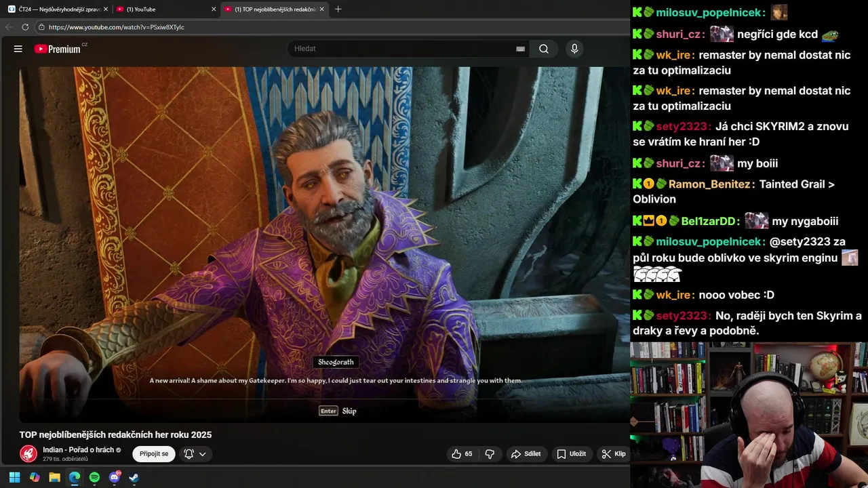Open File Explorer from the taskbar
Image resolution: width=868 pixels, height=488 pixels.
[x=54, y=477]
